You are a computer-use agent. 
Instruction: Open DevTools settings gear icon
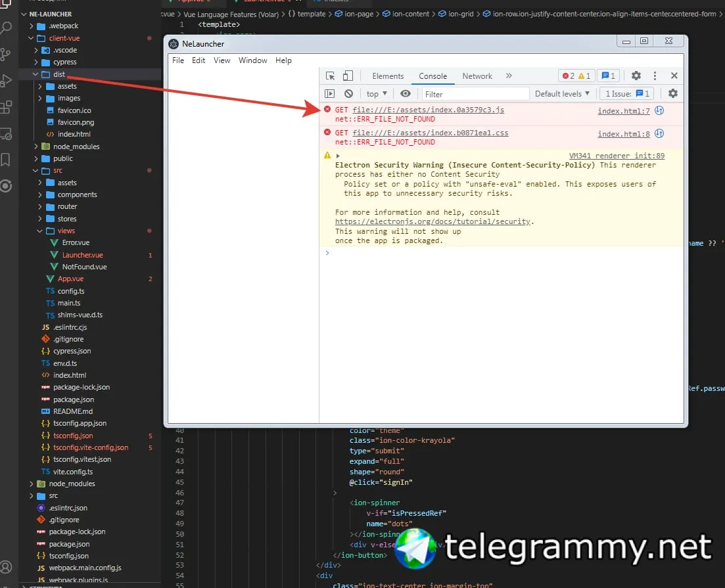pyautogui.click(x=636, y=76)
